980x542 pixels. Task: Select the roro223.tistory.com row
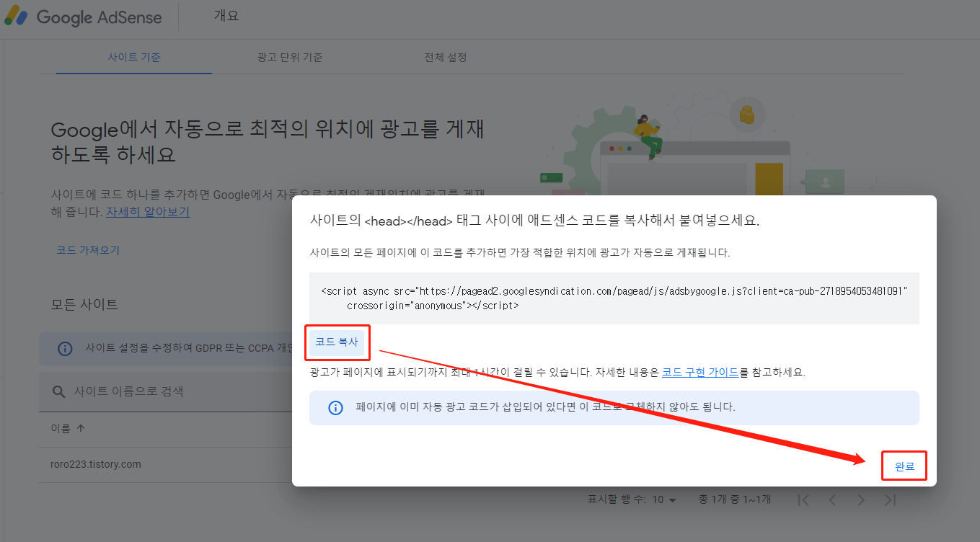pos(166,464)
